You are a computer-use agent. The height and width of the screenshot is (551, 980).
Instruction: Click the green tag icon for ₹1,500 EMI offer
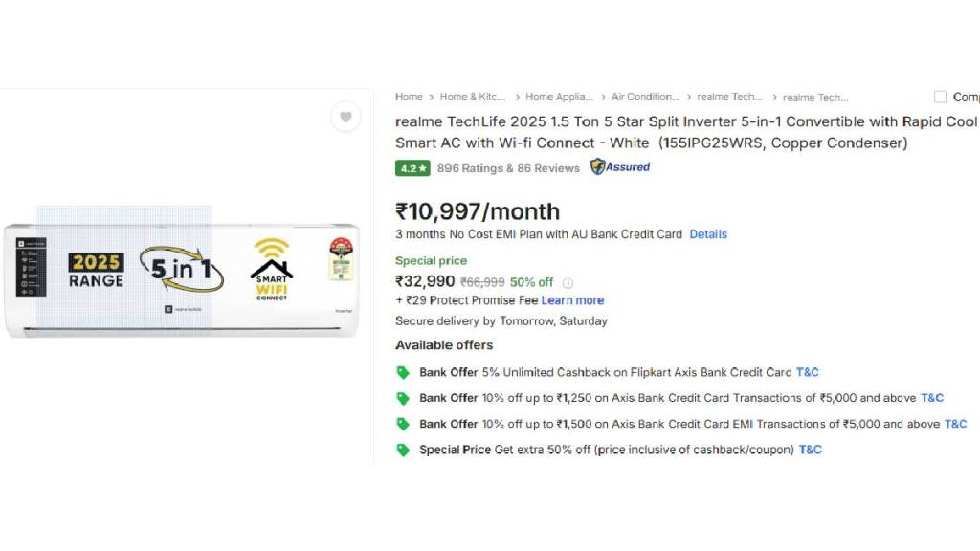tap(403, 424)
